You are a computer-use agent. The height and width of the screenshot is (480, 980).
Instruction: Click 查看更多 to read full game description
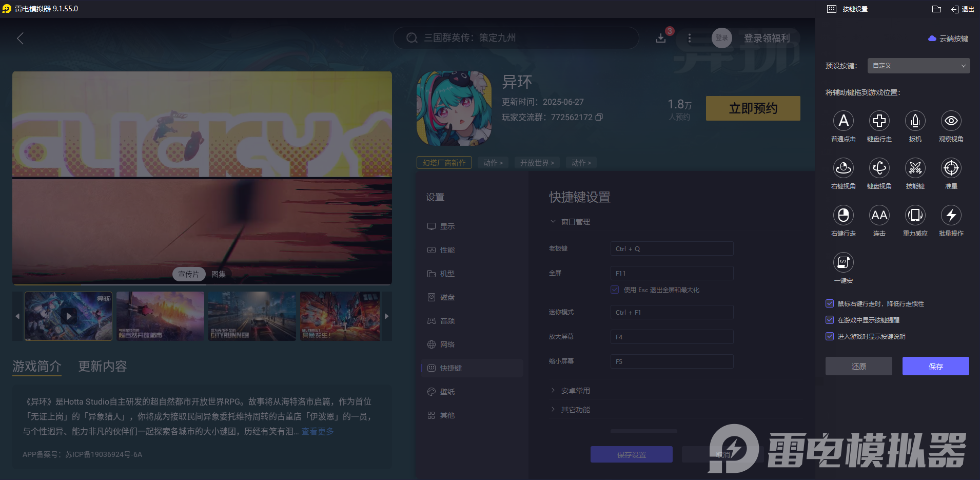tap(317, 431)
